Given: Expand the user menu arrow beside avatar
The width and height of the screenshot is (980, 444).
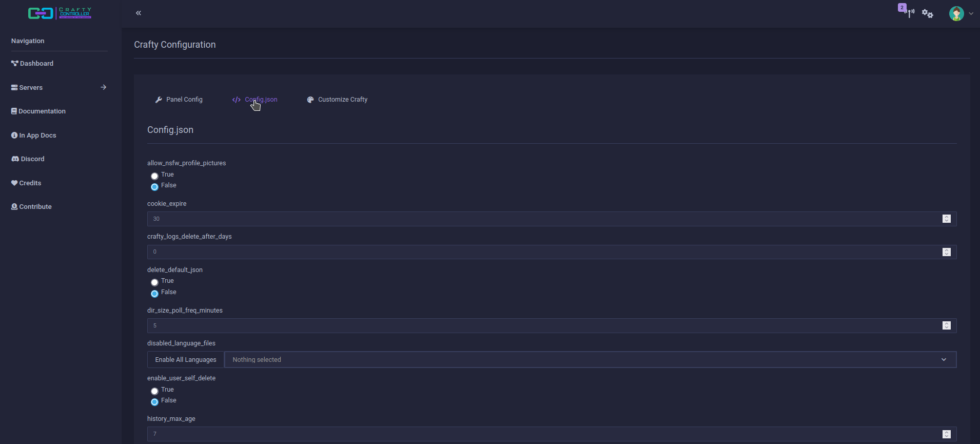Looking at the screenshot, I should click(x=971, y=14).
